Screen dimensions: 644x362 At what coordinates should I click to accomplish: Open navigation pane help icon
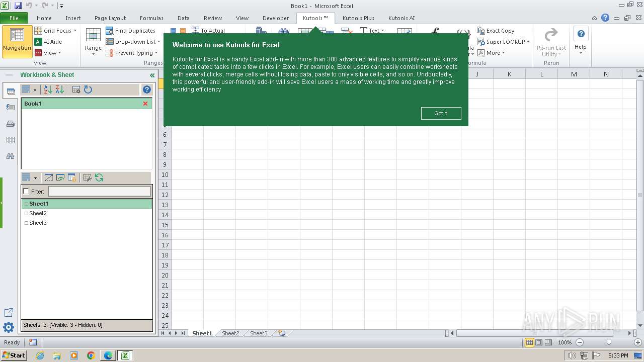pos(147,89)
